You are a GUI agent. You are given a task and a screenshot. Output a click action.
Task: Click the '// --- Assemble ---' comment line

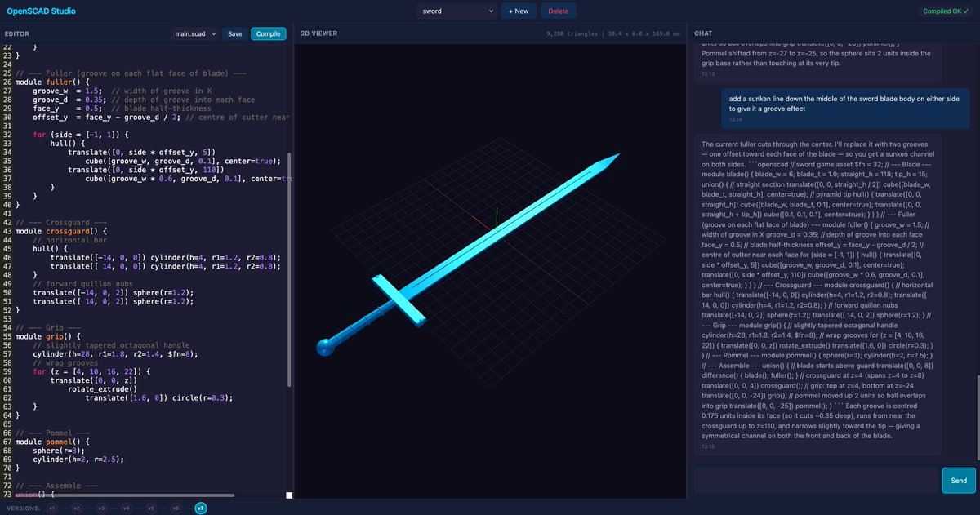57,485
